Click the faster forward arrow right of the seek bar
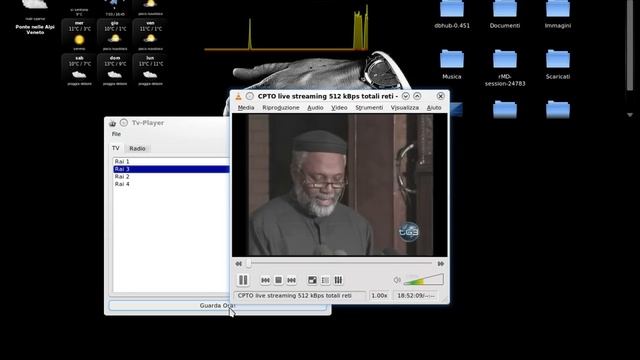Screen dimensions: 640x360 point(440,264)
